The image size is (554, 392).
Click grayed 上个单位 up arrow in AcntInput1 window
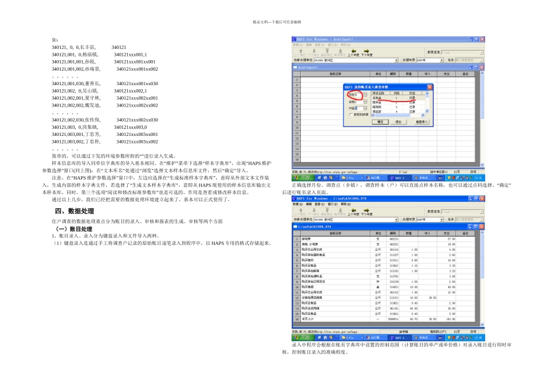(301, 51)
